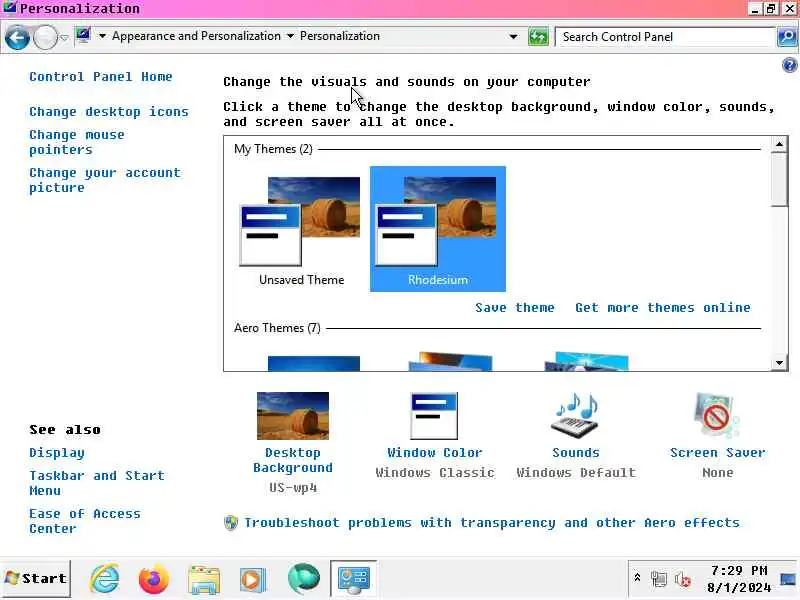This screenshot has width=800, height=600.
Task: Click the Desktop Background text link
Action: (x=293, y=460)
